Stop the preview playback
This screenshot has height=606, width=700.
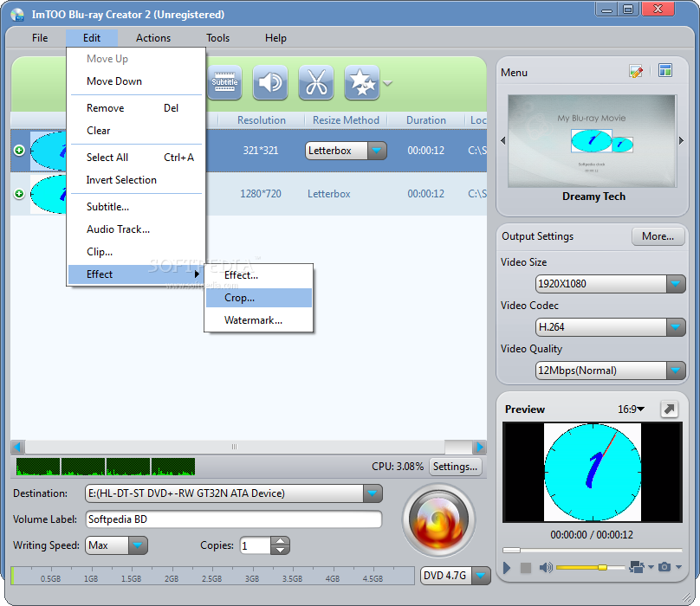(x=526, y=568)
